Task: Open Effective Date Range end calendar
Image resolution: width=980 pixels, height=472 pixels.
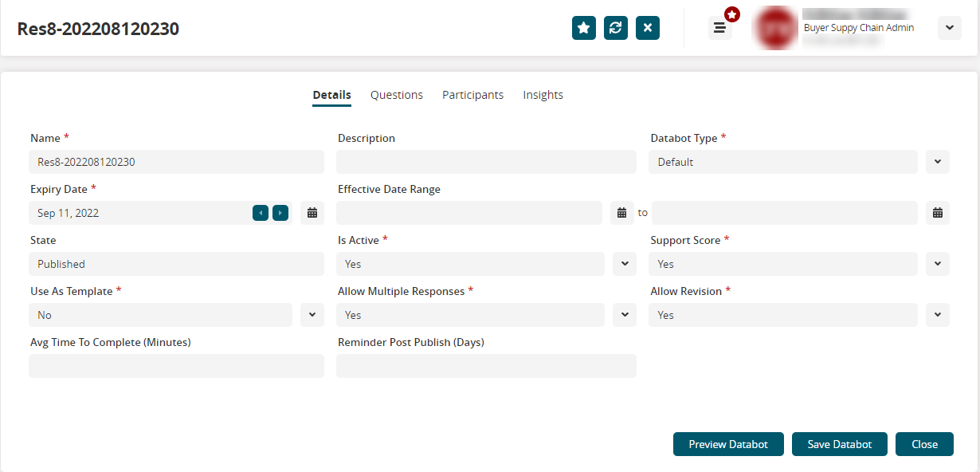Action: click(x=938, y=213)
